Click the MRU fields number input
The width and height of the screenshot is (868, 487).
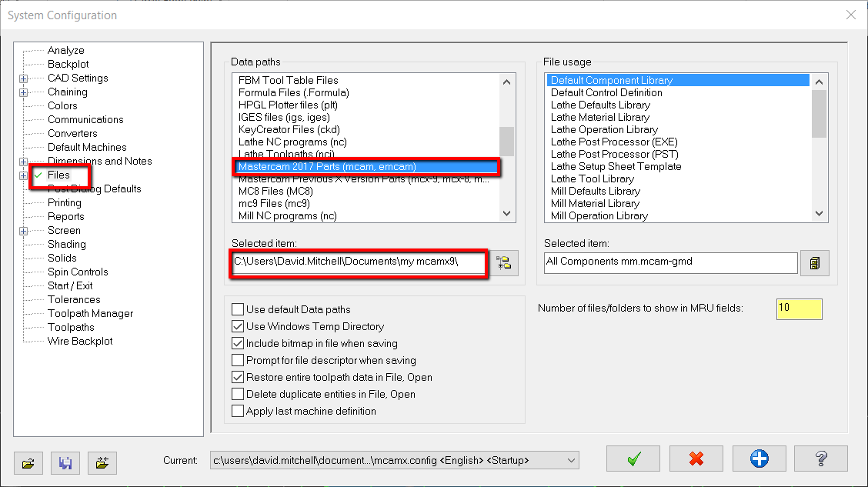point(799,309)
